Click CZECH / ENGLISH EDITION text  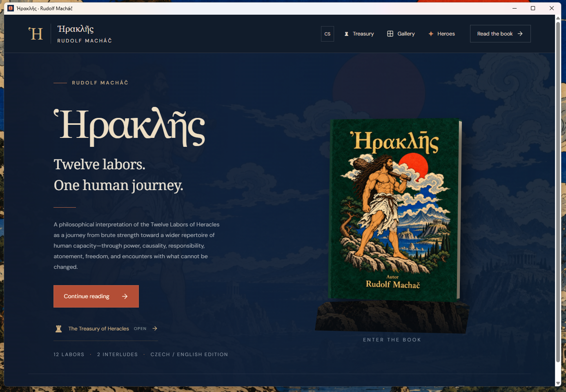coord(189,354)
